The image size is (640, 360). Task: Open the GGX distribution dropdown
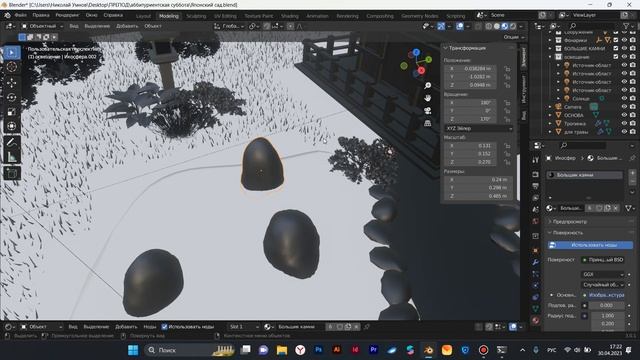click(602, 274)
